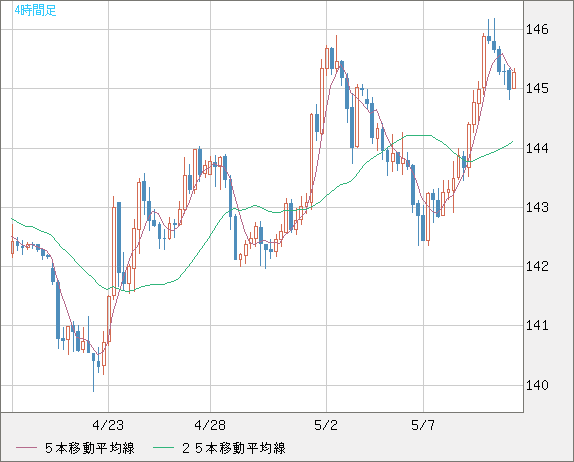The image size is (574, 462).
Task: Click the 4/23 date label
Action: (108, 425)
